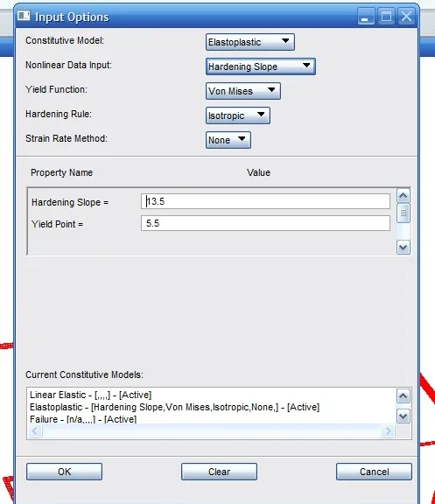Viewport: 435px width, 504px height.
Task: Click the constitutive models list scroll-up arrow
Action: point(403,396)
